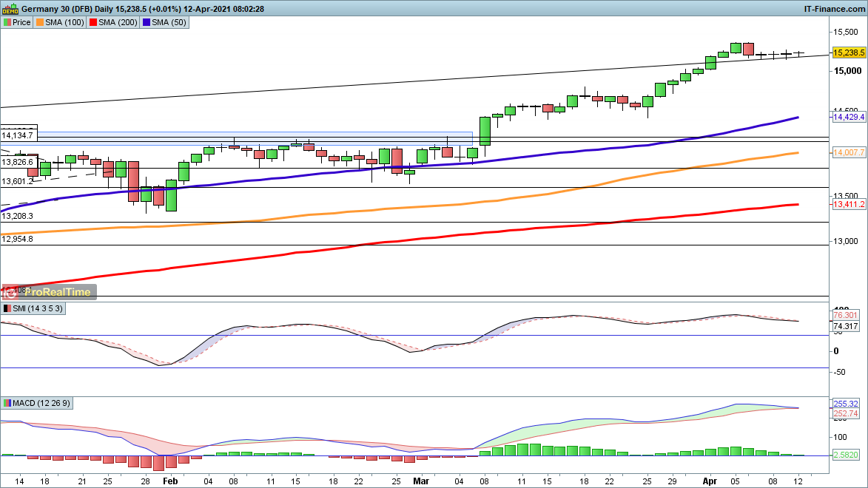The image size is (868, 488).
Task: Click the DEMO candlestick icon in title bar
Action: 10,8
